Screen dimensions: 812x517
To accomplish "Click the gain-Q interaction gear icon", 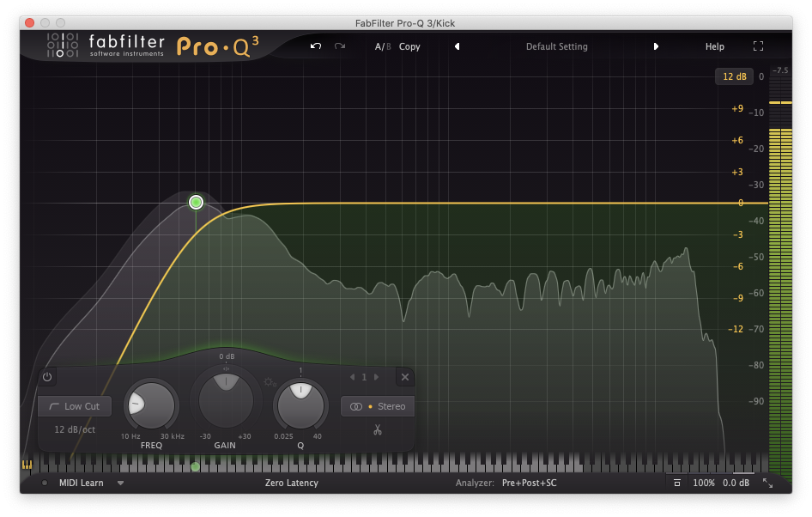I will (270, 382).
